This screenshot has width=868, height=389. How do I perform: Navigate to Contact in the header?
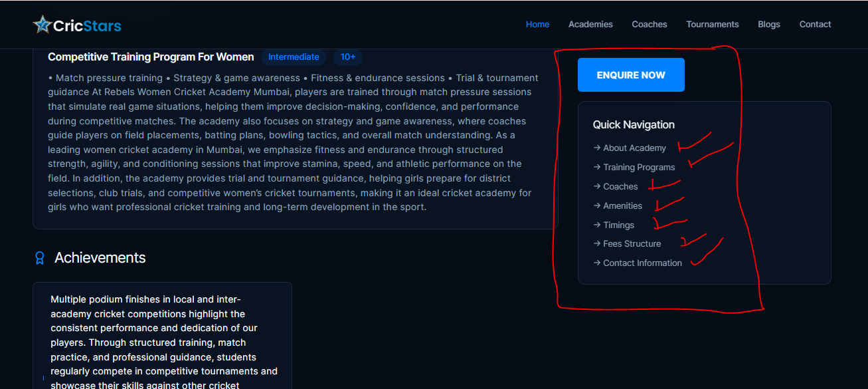point(815,25)
